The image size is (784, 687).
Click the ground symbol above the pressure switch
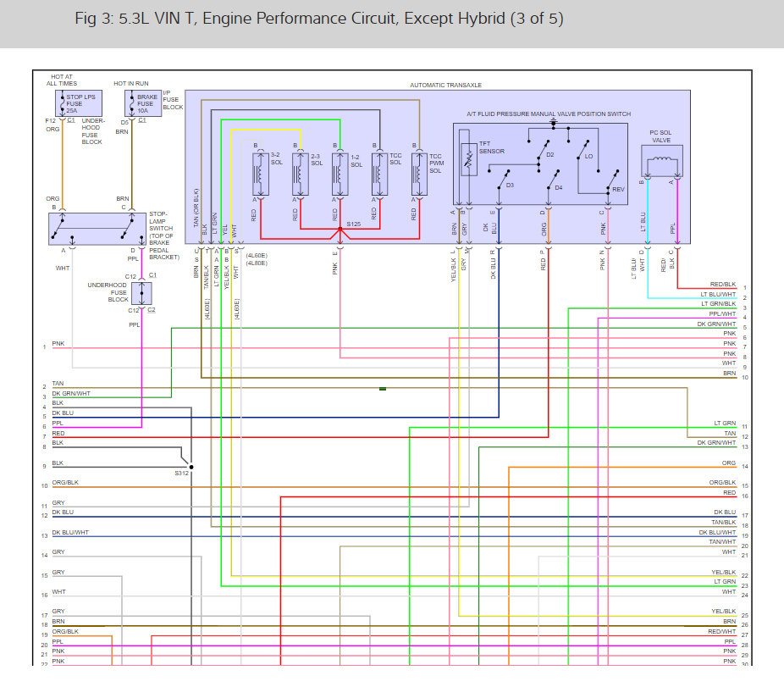pos(553,122)
